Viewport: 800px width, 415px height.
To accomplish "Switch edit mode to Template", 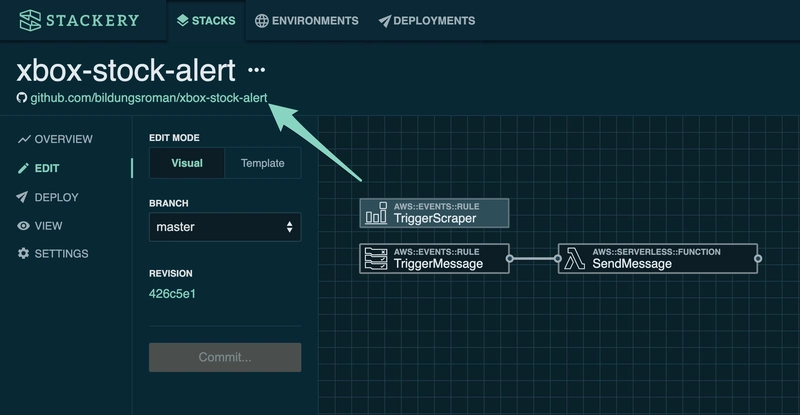I will pos(262,163).
